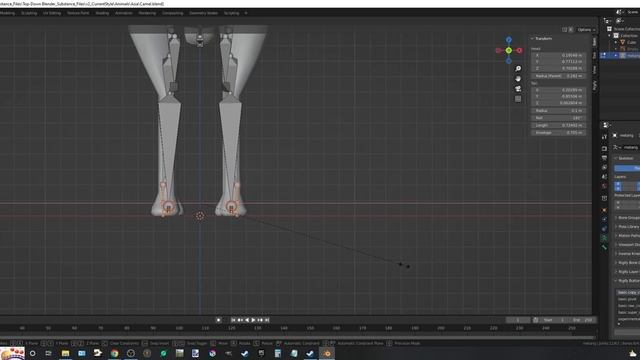Switch to the Compositing workspace tab
The height and width of the screenshot is (360, 640).
(172, 13)
